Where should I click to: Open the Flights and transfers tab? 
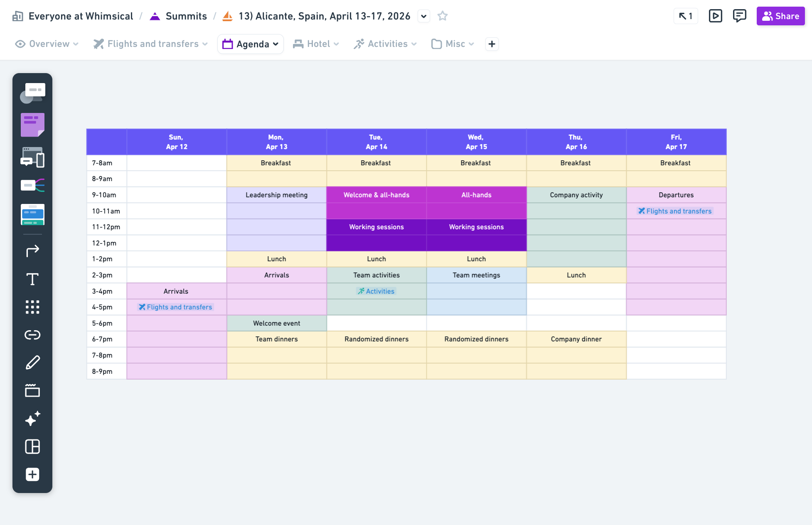click(x=153, y=44)
